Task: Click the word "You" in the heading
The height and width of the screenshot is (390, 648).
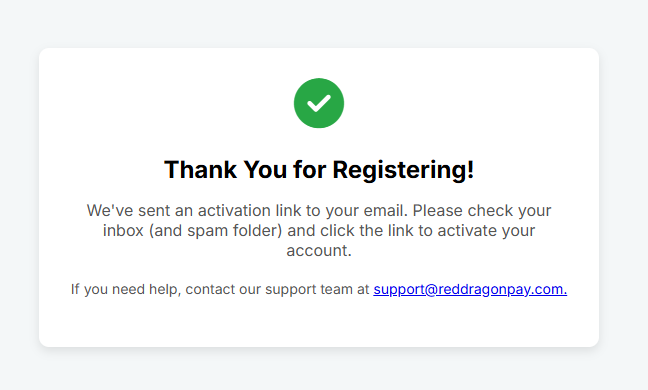Action: (x=265, y=170)
